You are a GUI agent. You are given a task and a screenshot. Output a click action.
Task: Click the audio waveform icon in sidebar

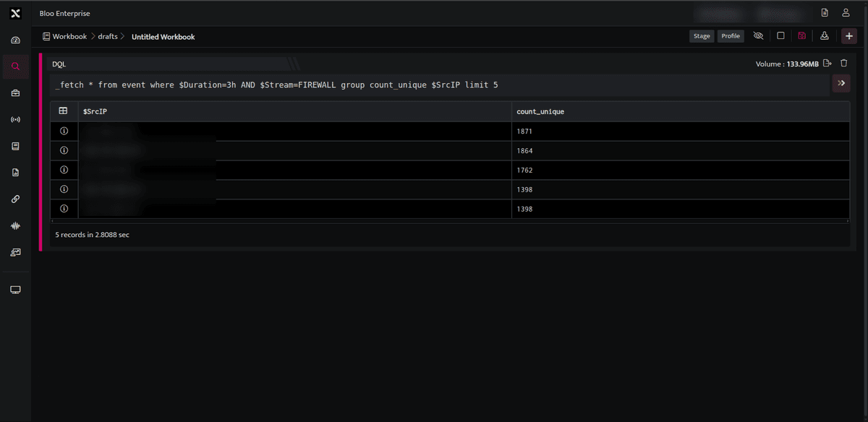pyautogui.click(x=15, y=225)
